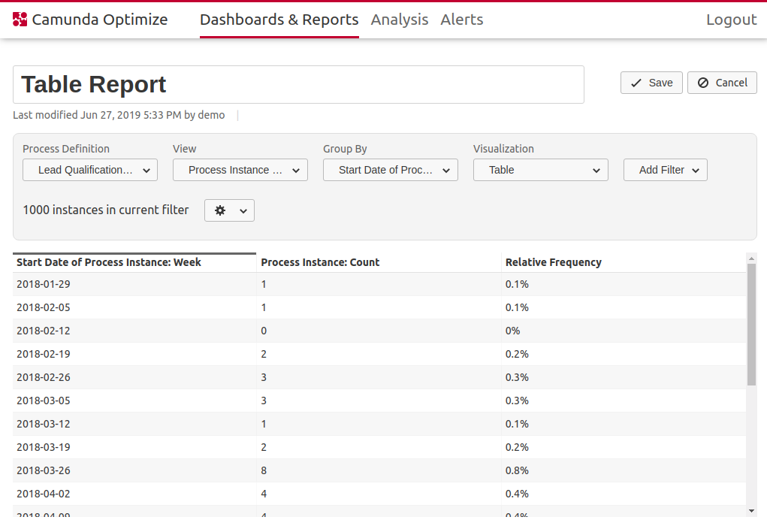Click the cancel circle icon

[703, 83]
